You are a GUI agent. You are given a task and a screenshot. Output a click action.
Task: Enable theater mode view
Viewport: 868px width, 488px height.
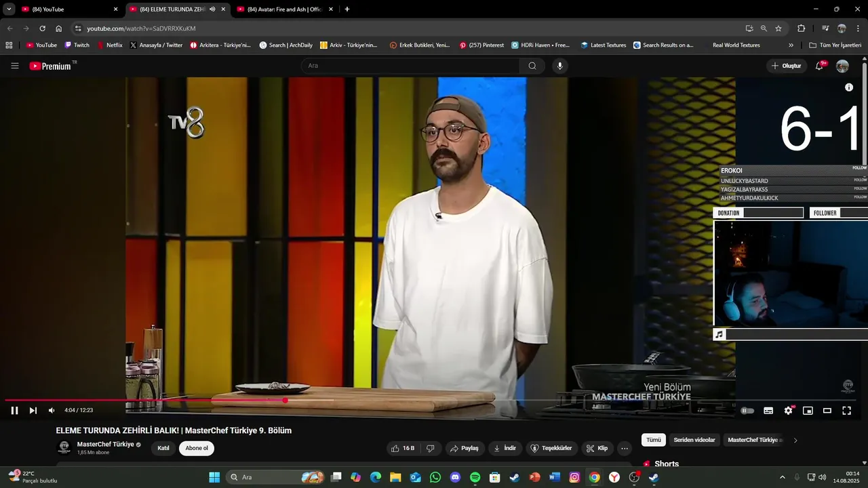tap(827, 410)
